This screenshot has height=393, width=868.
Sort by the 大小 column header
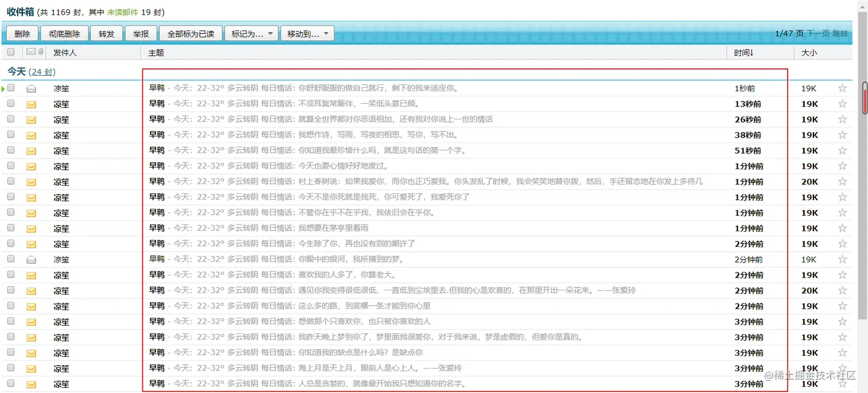[x=809, y=52]
